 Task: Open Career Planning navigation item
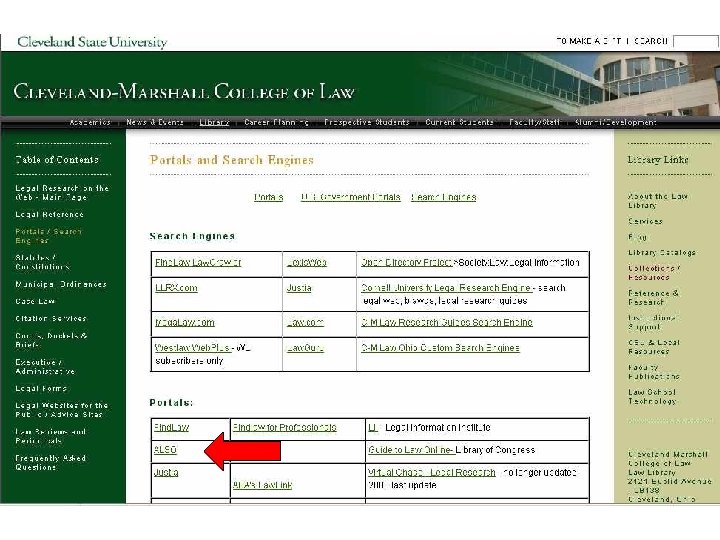[276, 122]
